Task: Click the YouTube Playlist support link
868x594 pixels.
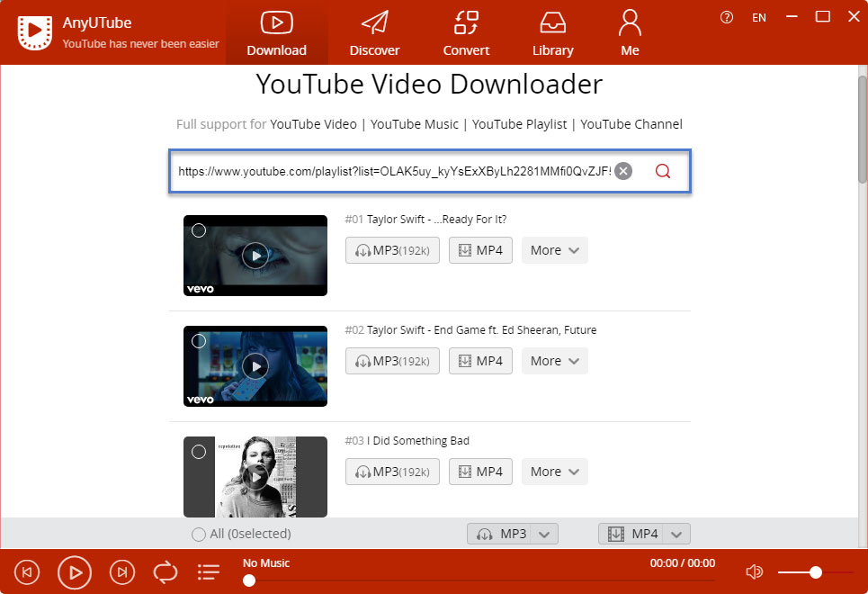Action: point(519,124)
